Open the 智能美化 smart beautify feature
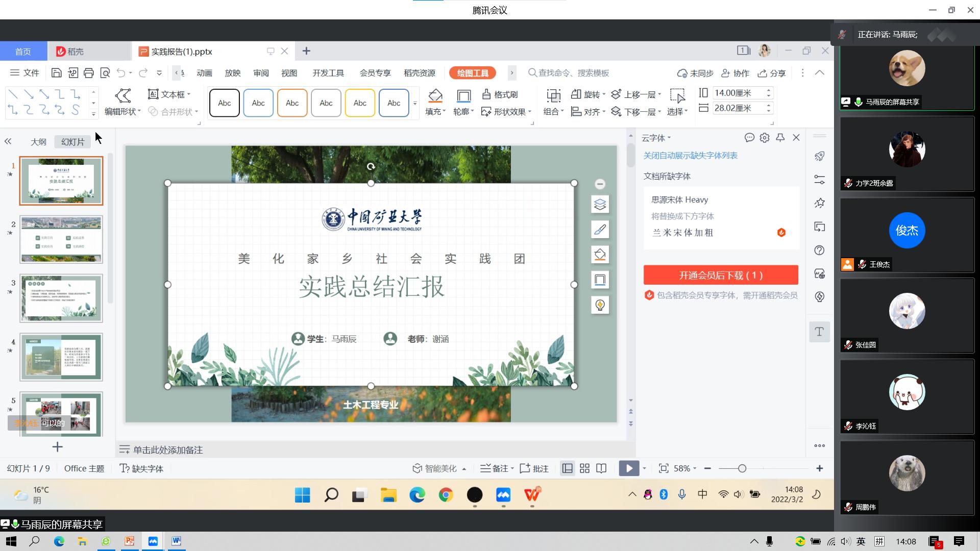The image size is (980, 551). (x=438, y=468)
